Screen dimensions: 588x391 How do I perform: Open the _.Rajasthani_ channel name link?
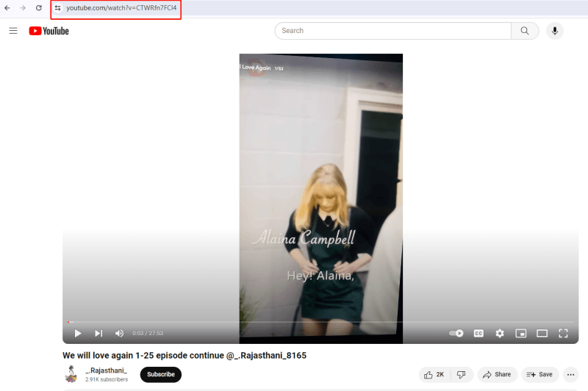(106, 370)
